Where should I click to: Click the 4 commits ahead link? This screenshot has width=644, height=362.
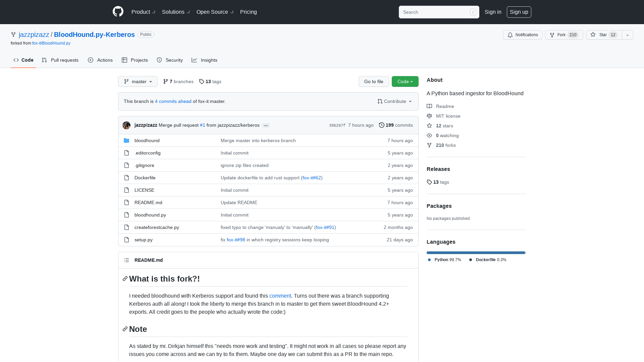coord(173,101)
